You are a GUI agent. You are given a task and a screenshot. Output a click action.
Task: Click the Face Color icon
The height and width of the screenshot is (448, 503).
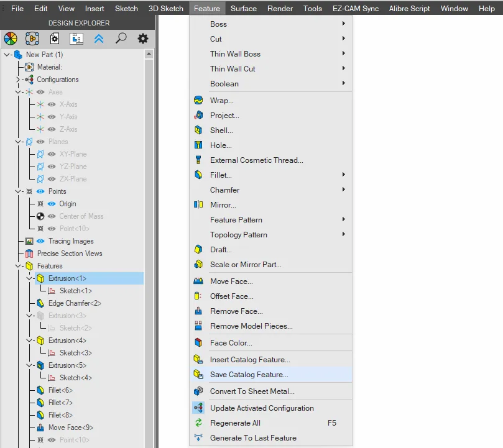click(x=198, y=343)
